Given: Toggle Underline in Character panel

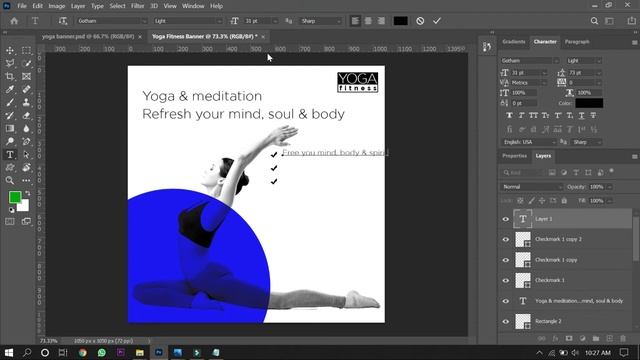Looking at the screenshot, I should [581, 116].
